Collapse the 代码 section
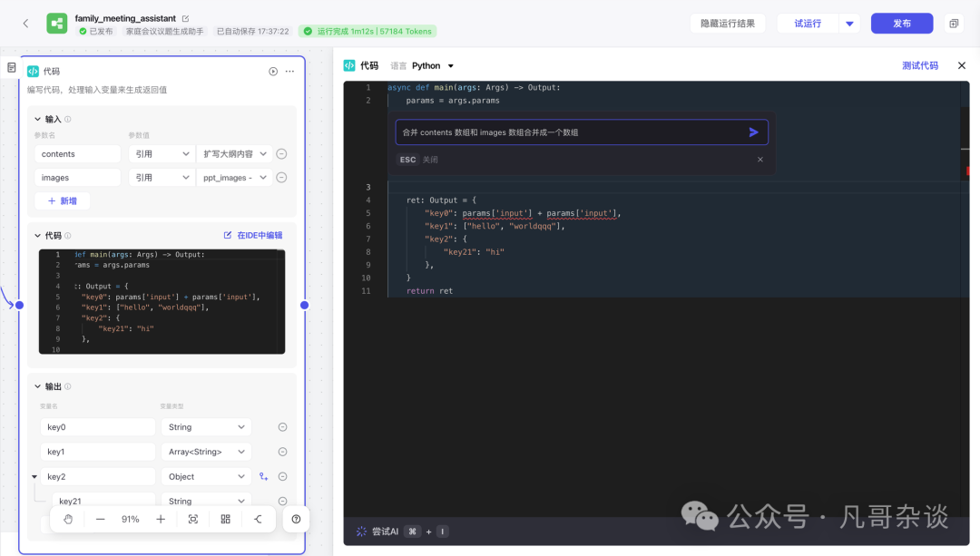Image resolution: width=980 pixels, height=556 pixels. 37,236
